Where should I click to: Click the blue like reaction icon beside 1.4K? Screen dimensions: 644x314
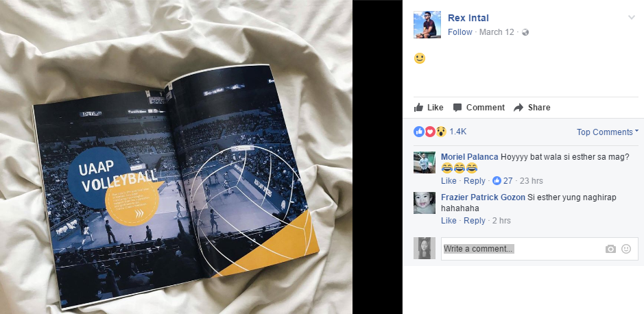tap(419, 132)
